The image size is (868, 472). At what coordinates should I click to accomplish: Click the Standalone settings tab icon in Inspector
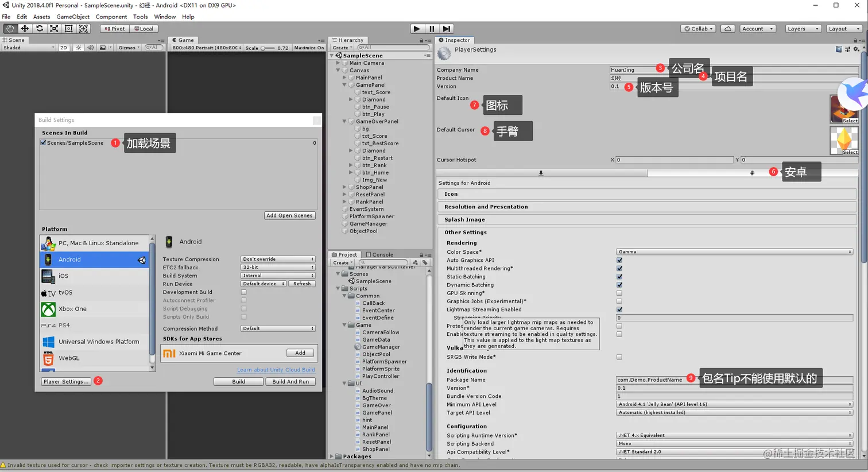click(x=541, y=173)
